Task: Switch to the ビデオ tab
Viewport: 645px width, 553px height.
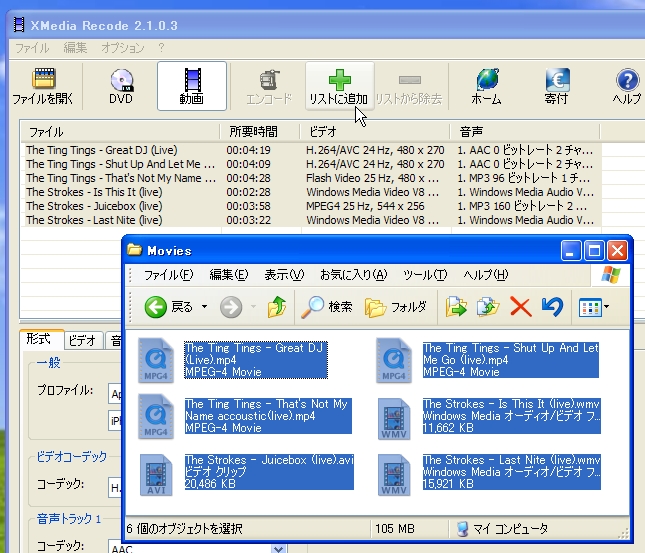Action: (82, 340)
